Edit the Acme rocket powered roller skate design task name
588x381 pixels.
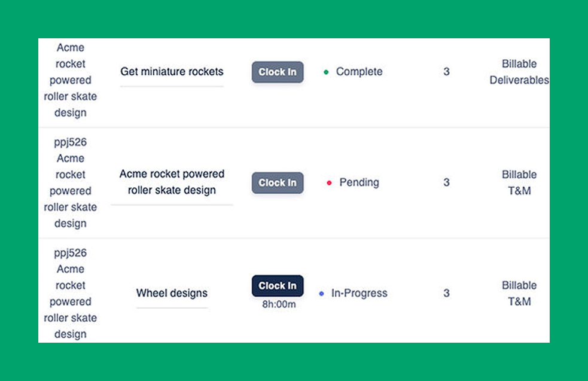pos(172,182)
